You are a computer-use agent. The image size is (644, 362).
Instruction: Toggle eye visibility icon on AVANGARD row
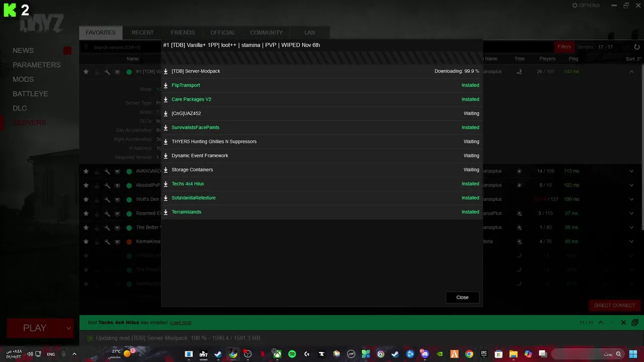tap(117, 171)
